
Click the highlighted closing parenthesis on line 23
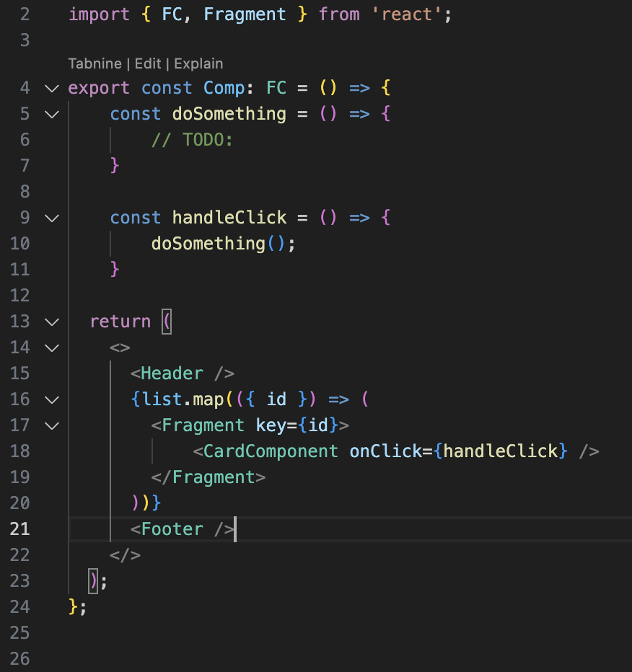[x=93, y=581]
